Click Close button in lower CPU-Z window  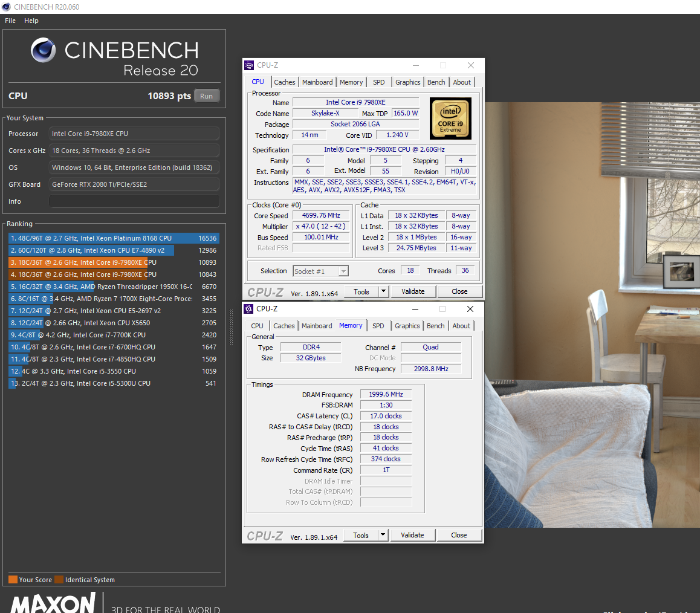[x=459, y=535]
